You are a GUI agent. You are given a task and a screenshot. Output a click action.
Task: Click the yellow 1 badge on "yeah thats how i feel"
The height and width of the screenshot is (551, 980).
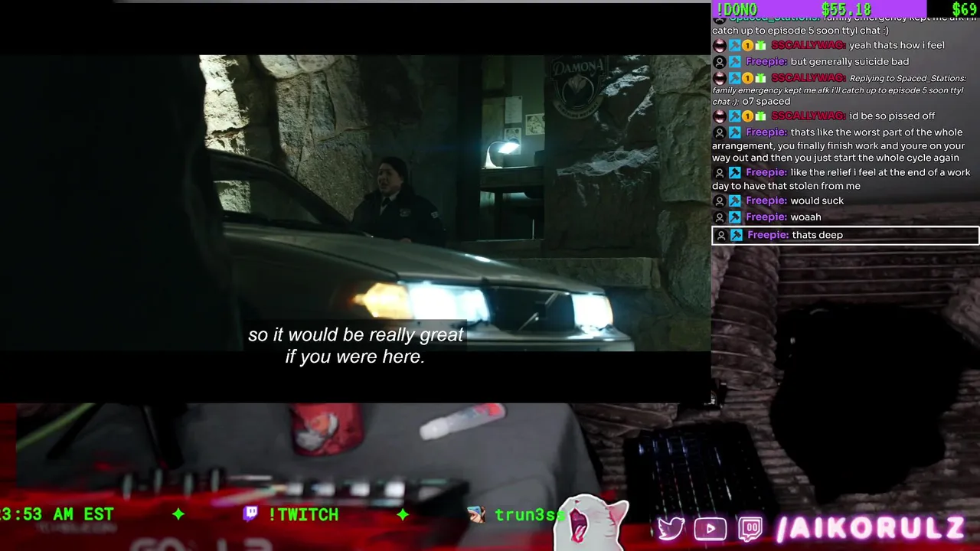point(747,46)
